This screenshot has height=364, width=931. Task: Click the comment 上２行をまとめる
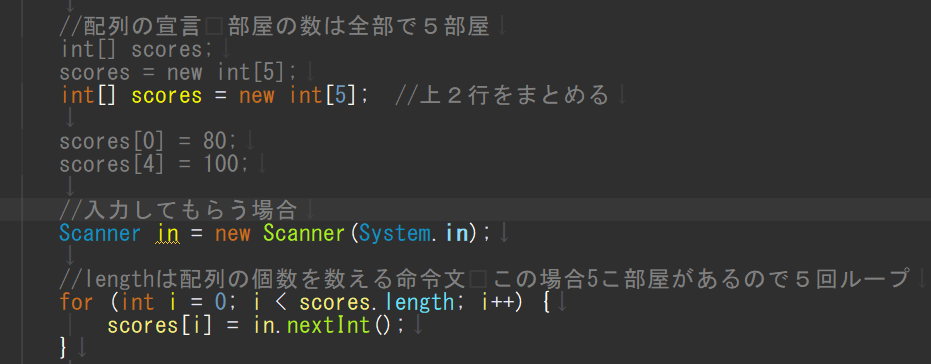pos(502,96)
